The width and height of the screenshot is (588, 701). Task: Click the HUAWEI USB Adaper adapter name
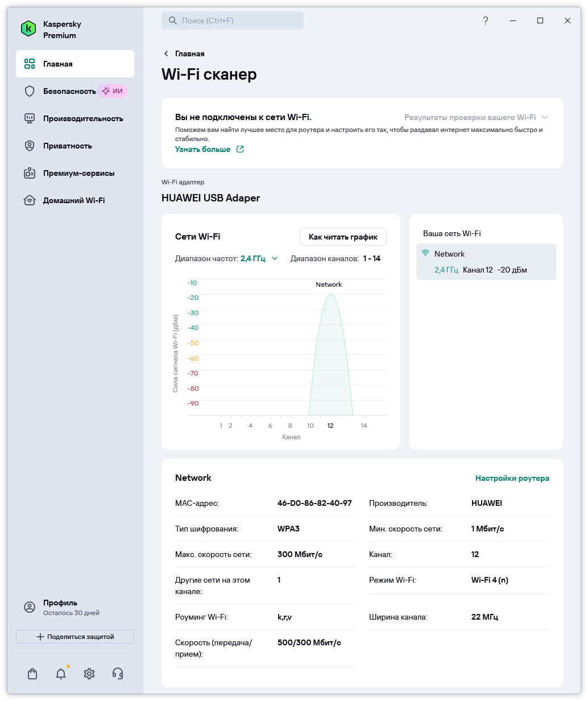pyautogui.click(x=211, y=198)
